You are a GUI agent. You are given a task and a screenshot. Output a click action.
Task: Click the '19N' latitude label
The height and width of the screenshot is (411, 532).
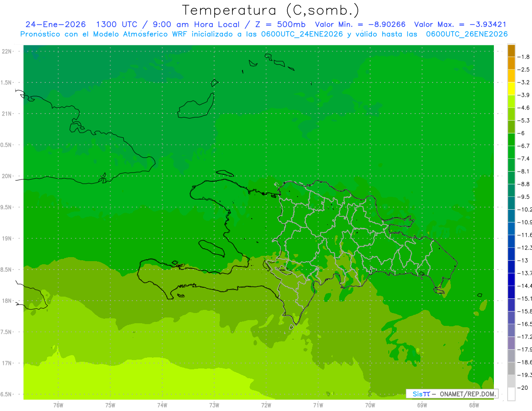click(8, 239)
